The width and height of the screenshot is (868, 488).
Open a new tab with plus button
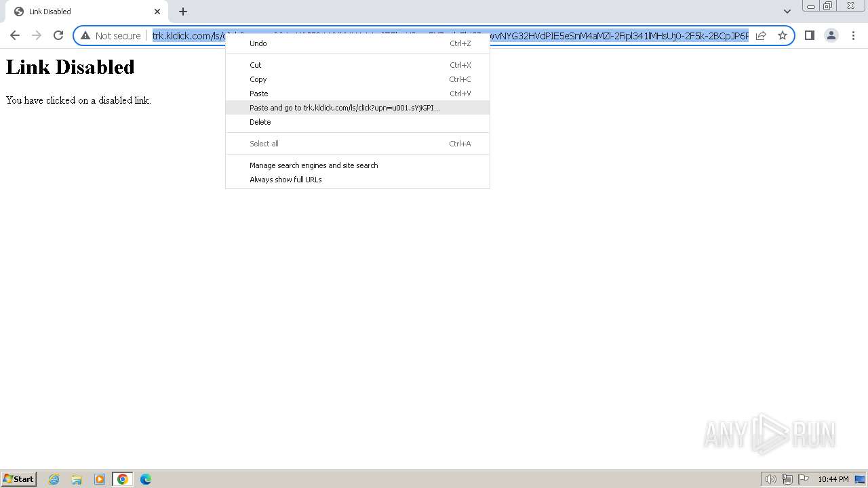click(183, 12)
